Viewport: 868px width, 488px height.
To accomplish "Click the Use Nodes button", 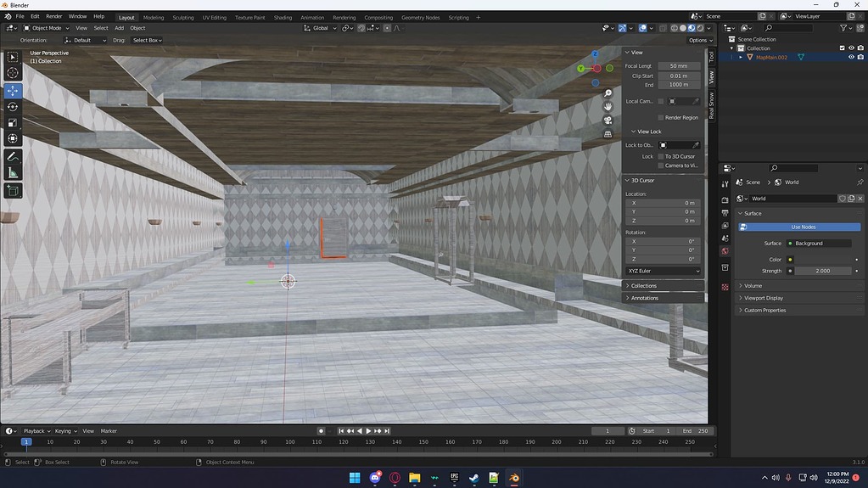I will coord(803,227).
